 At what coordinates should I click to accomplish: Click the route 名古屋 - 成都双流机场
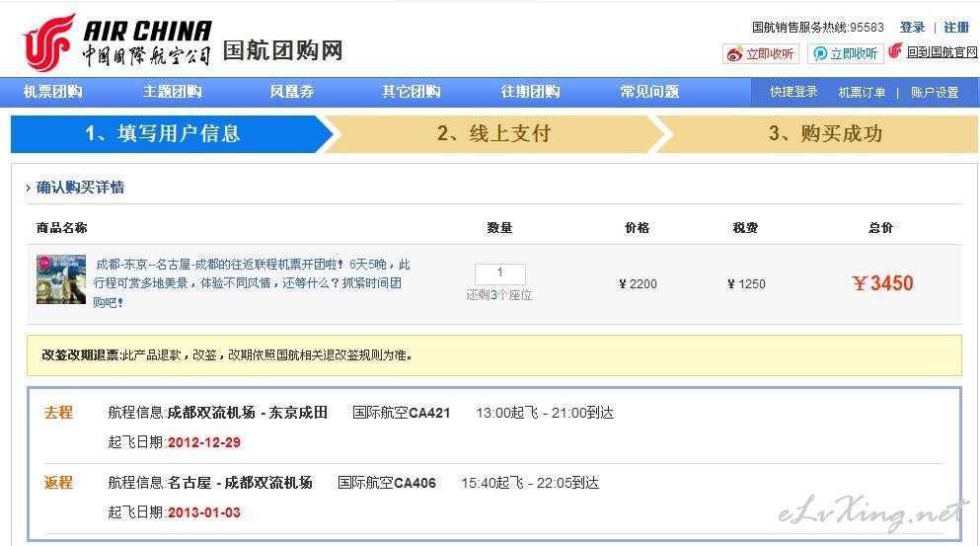coord(240,483)
